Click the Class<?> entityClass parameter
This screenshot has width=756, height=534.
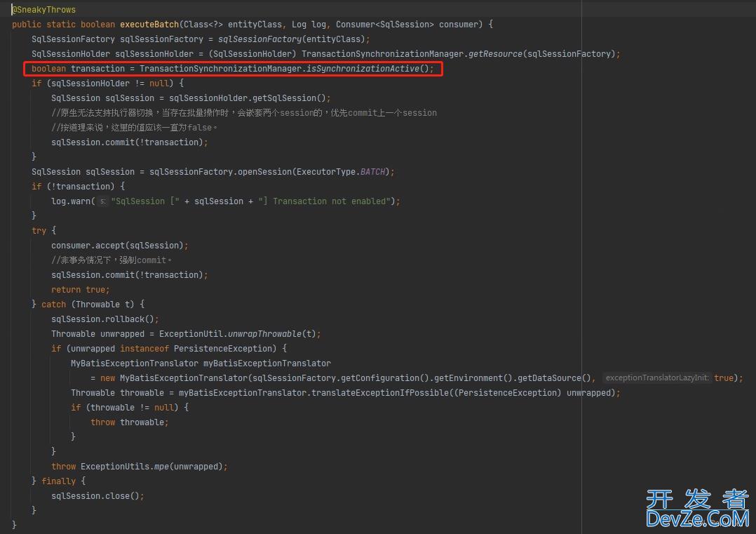(x=232, y=24)
